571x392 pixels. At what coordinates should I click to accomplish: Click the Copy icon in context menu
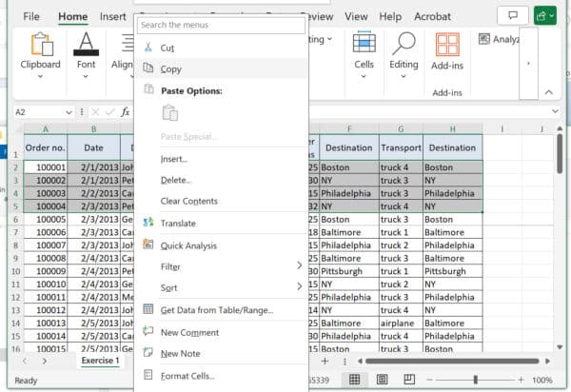pos(148,68)
